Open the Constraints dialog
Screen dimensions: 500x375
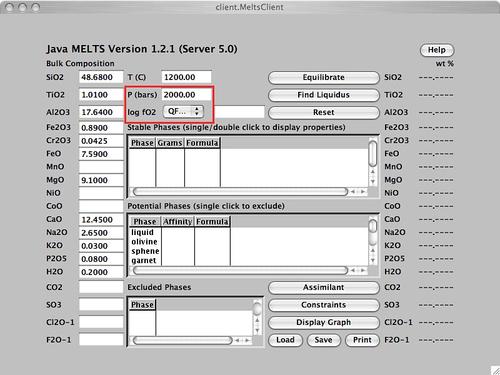(x=324, y=305)
